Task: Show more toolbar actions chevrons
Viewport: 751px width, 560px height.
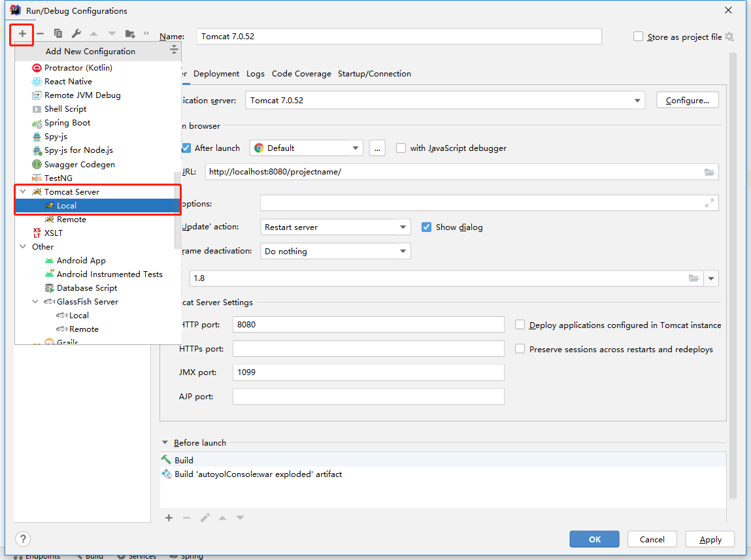Action: [146, 33]
